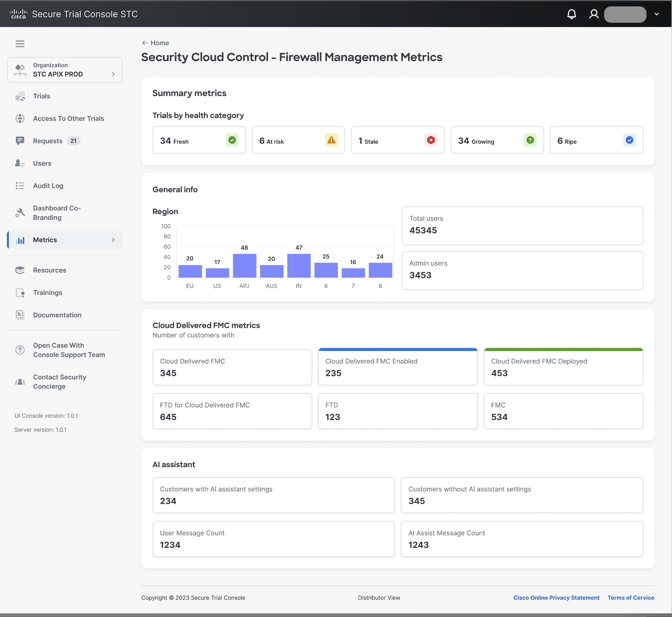Click the Users sidebar icon
Viewport: 672px width, 617px height.
pyautogui.click(x=20, y=163)
